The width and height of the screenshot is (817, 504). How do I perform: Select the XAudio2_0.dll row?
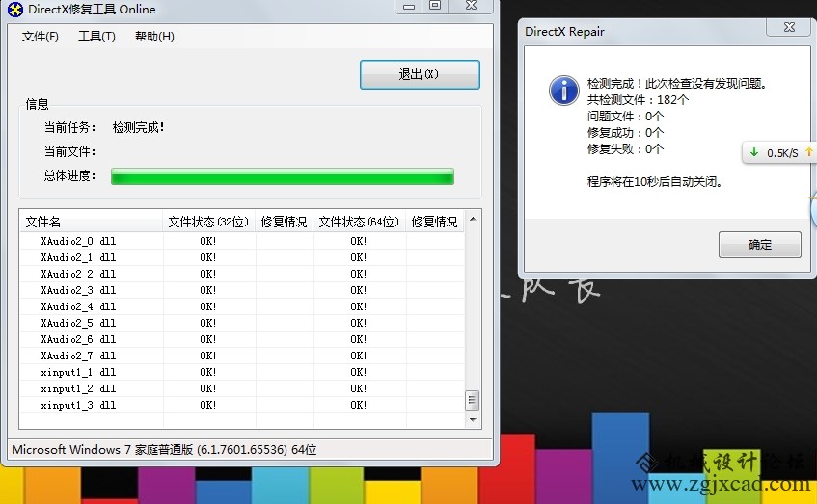242,241
